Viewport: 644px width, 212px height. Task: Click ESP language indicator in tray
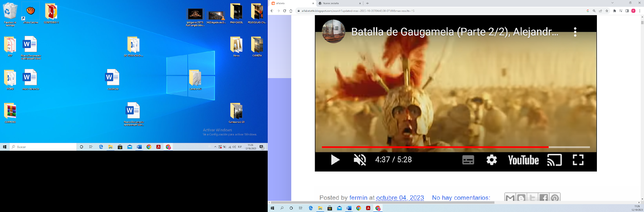click(240, 147)
